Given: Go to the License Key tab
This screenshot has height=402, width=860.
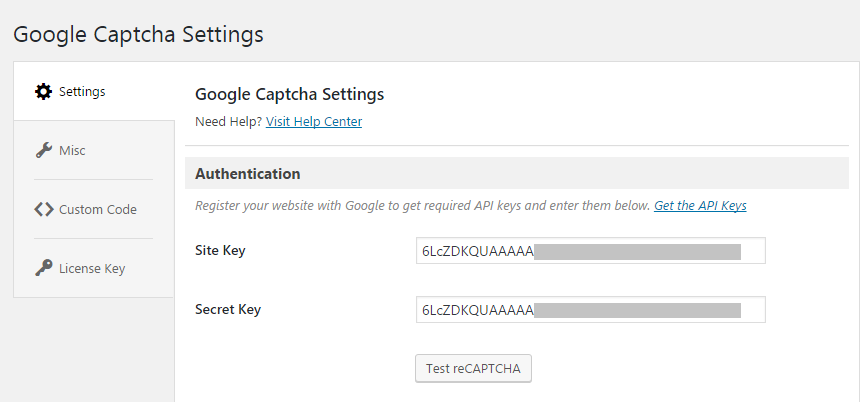Looking at the screenshot, I should [x=92, y=269].
